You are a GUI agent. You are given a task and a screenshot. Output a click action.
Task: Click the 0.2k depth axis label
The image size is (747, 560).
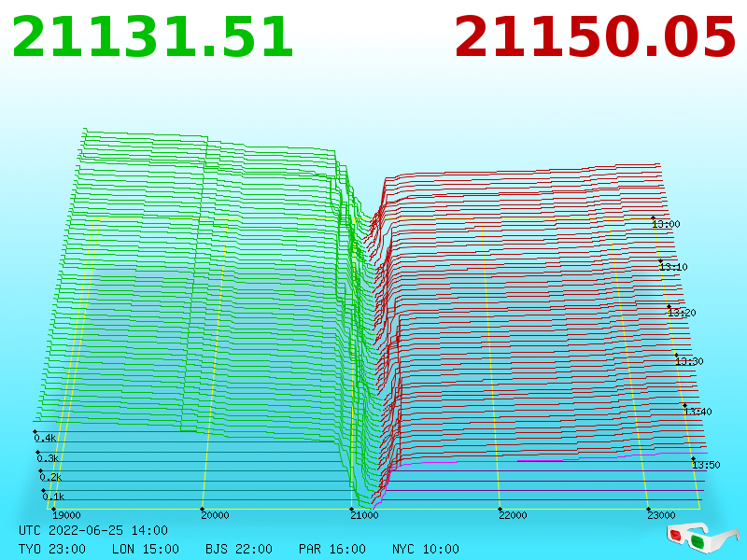50,477
